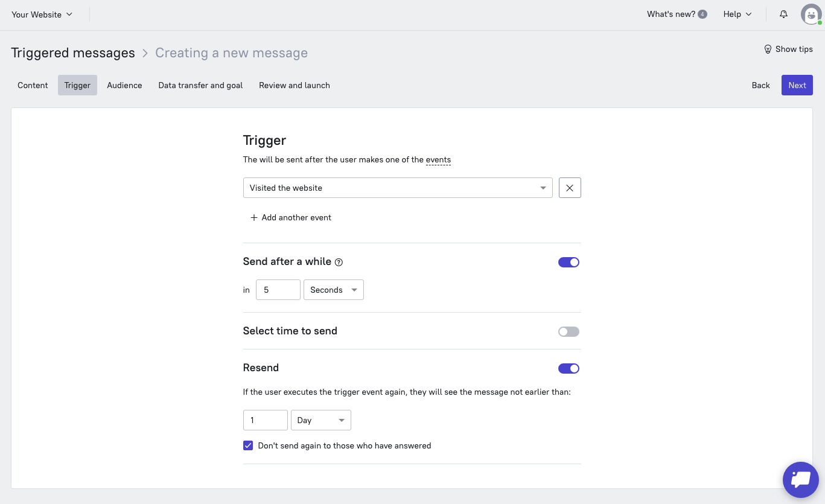
Task: Open the user avatar menu
Action: [x=811, y=14]
